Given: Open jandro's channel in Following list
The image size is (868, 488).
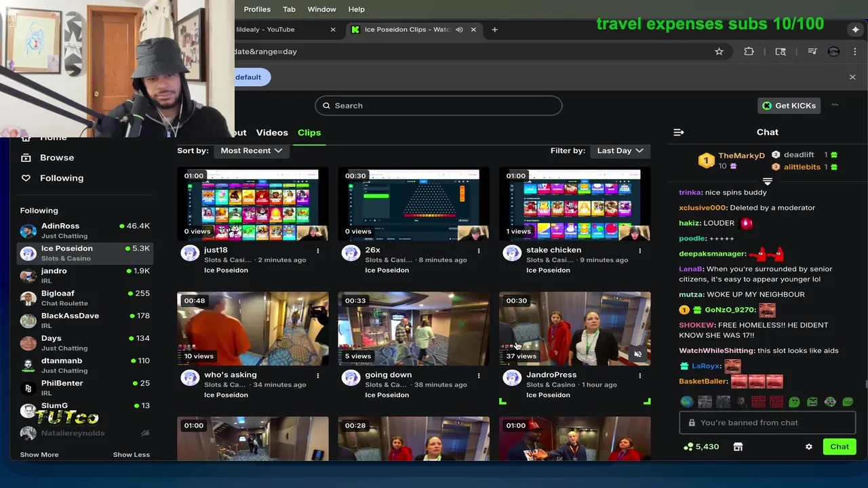Looking at the screenshot, I should point(86,275).
